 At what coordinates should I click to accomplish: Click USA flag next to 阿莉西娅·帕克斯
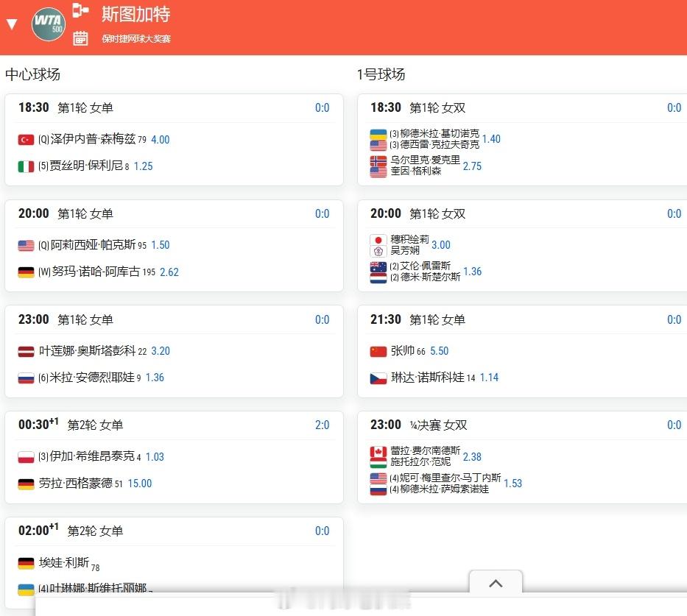pos(26,246)
